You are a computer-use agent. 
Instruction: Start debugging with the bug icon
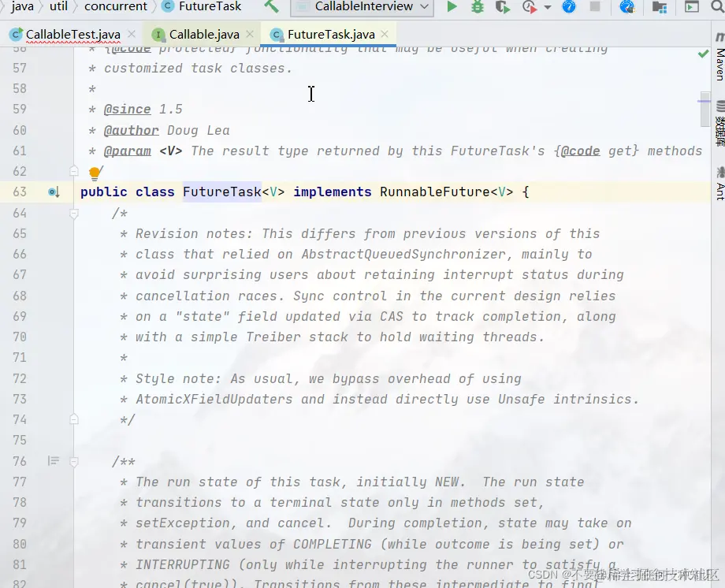tap(478, 6)
